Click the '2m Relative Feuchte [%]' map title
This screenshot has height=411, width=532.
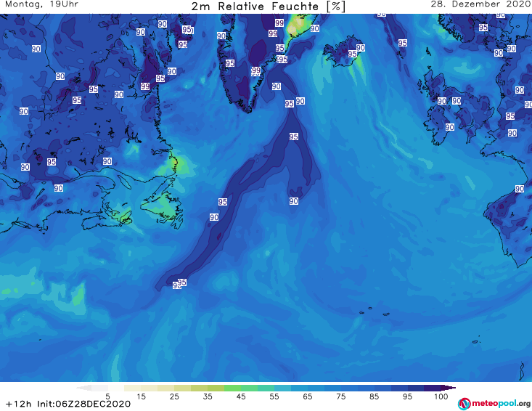(268, 7)
